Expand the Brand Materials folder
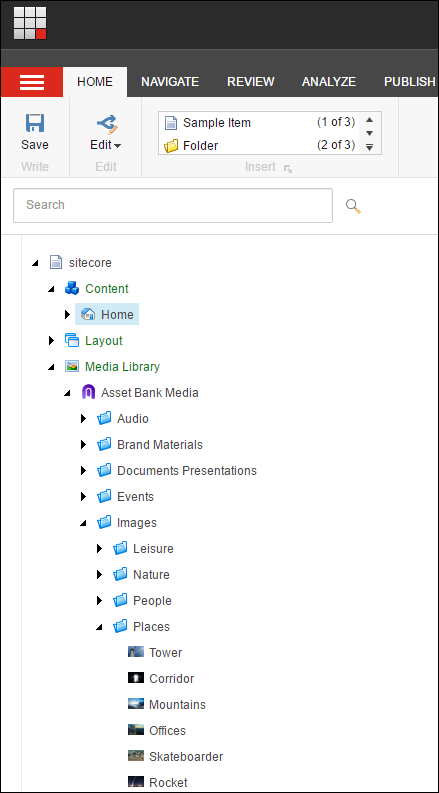The width and height of the screenshot is (439, 793). 83,445
